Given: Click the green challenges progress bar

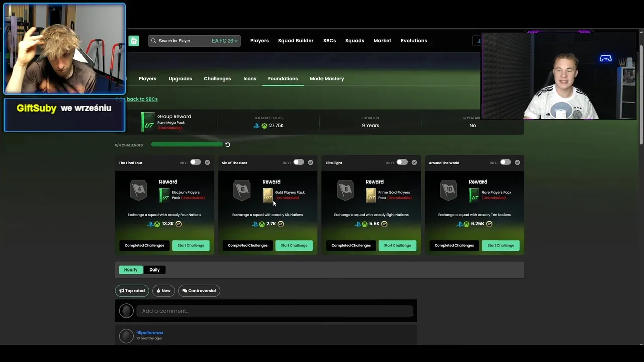Looking at the screenshot, I should tap(187, 145).
